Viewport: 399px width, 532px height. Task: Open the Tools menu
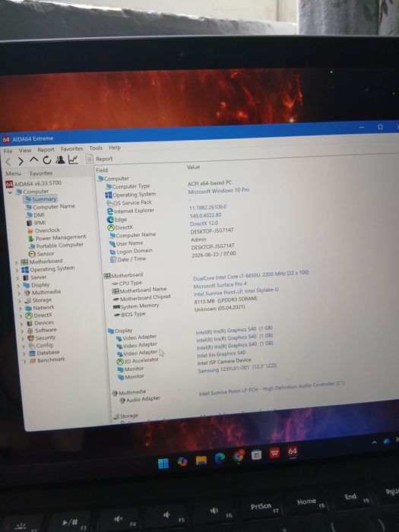point(96,148)
